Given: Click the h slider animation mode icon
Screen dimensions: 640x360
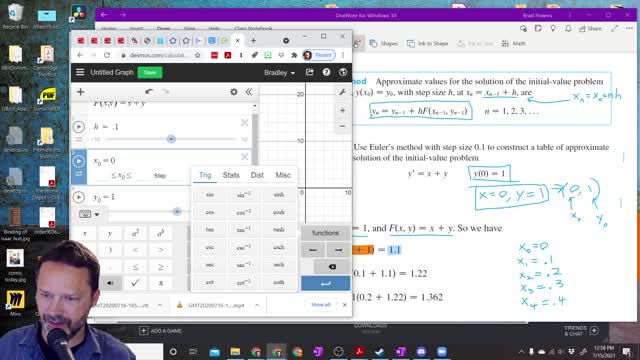Looking at the screenshot, I should coord(79,140).
